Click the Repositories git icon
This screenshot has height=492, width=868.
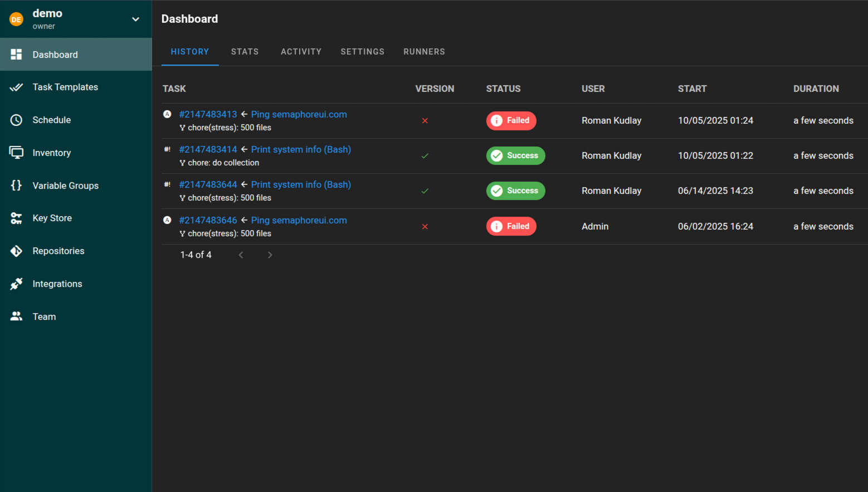(16, 251)
